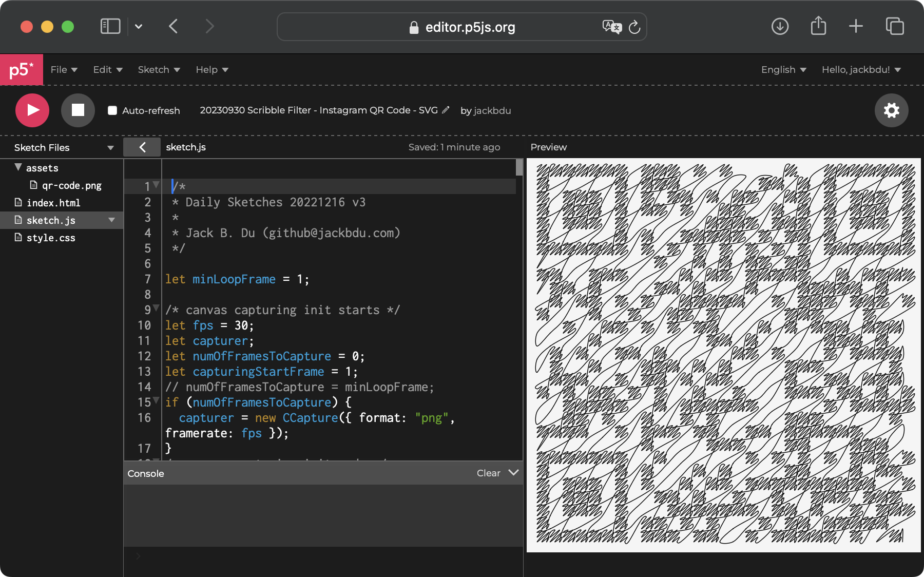This screenshot has width=924, height=577.
Task: Click the Share icon in Safari
Action: point(818,27)
